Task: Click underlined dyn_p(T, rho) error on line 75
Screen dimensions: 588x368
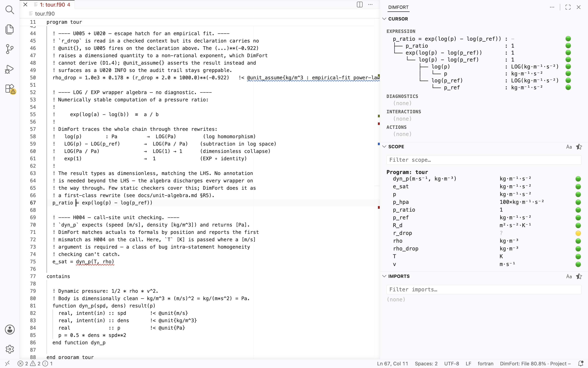Action: [x=95, y=262]
